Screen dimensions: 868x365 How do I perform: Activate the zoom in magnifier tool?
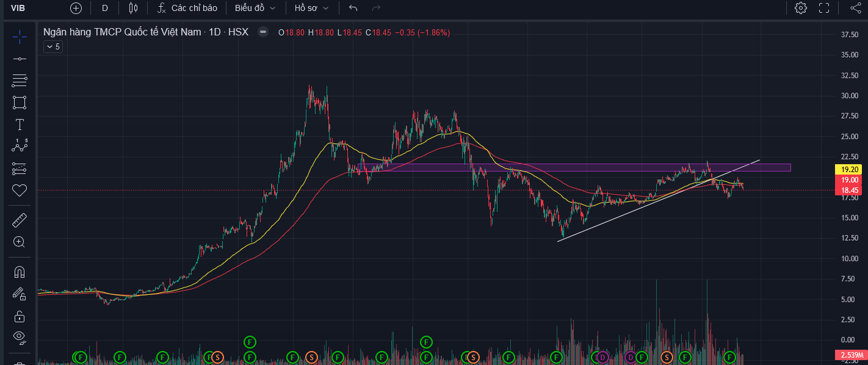20,242
